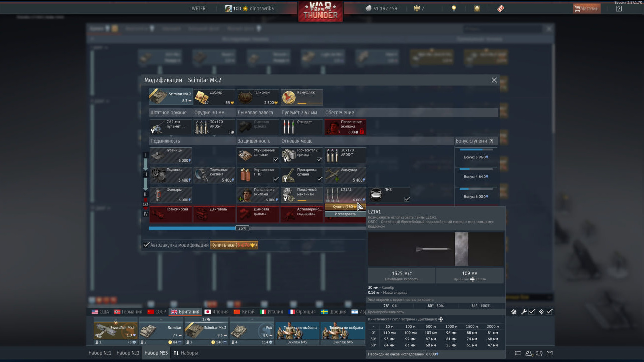Screen dimensions: 644x362
Task: Open the help question mark icon
Action: [619, 8]
